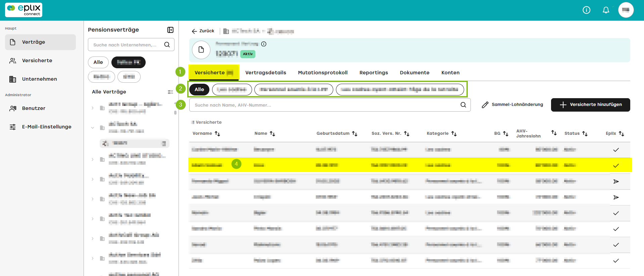
Task: Expand the eighth company in tree
Action: pyautogui.click(x=93, y=259)
